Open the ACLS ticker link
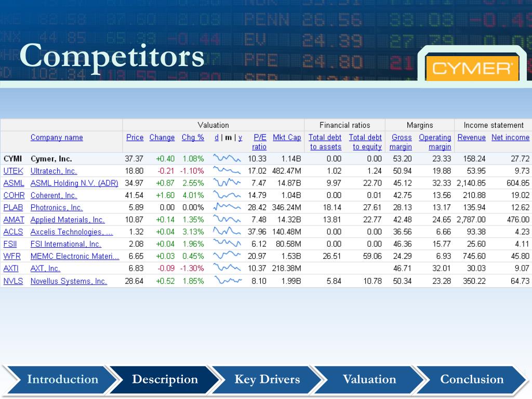 13,232
